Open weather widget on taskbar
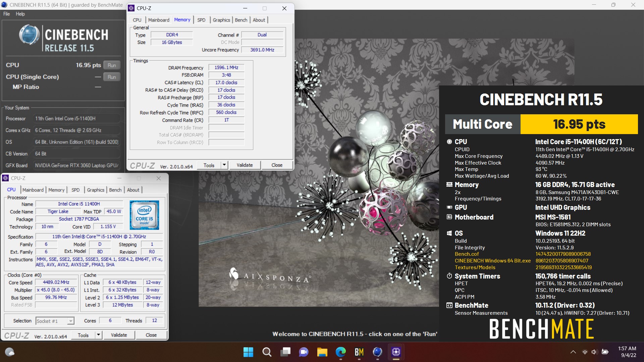Image resolution: width=644 pixels, height=362 pixels. [10, 352]
